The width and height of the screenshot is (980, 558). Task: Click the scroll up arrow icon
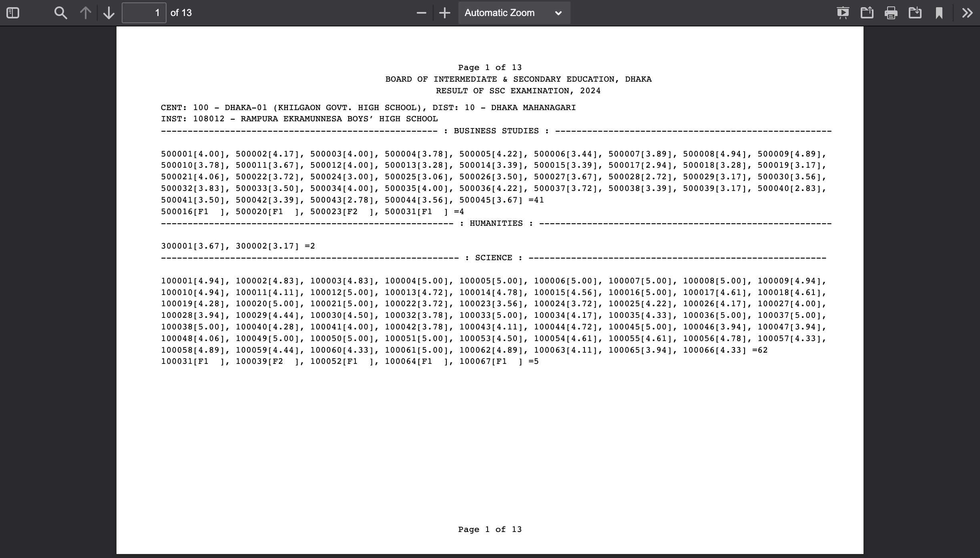pyautogui.click(x=85, y=13)
